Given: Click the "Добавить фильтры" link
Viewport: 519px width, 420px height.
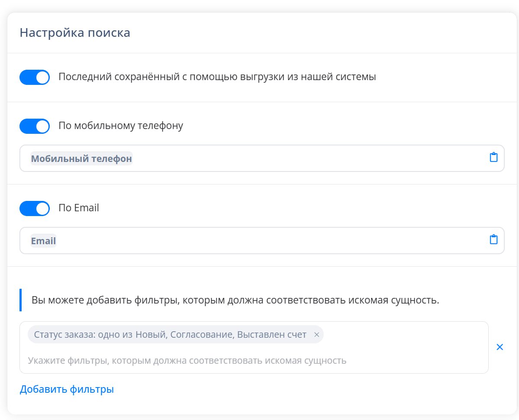Looking at the screenshot, I should tap(67, 389).
